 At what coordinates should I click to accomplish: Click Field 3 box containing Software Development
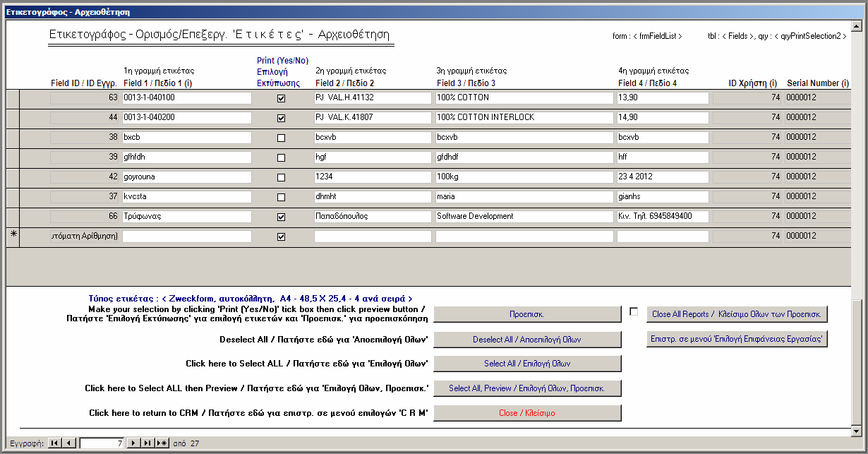524,217
